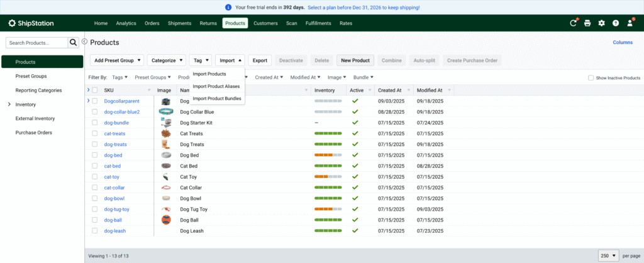Click the ShipStation logo
This screenshot has width=644, height=263.
coord(31,23)
